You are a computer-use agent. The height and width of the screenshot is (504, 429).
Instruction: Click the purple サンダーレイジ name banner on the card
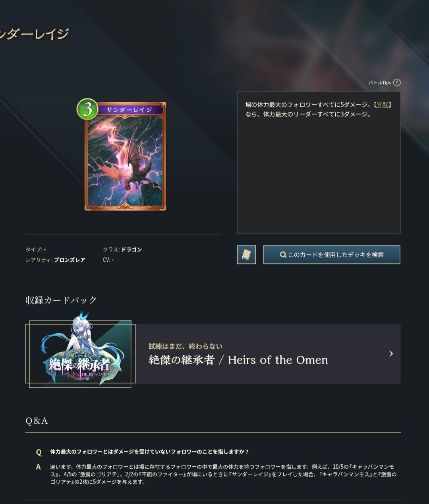129,110
